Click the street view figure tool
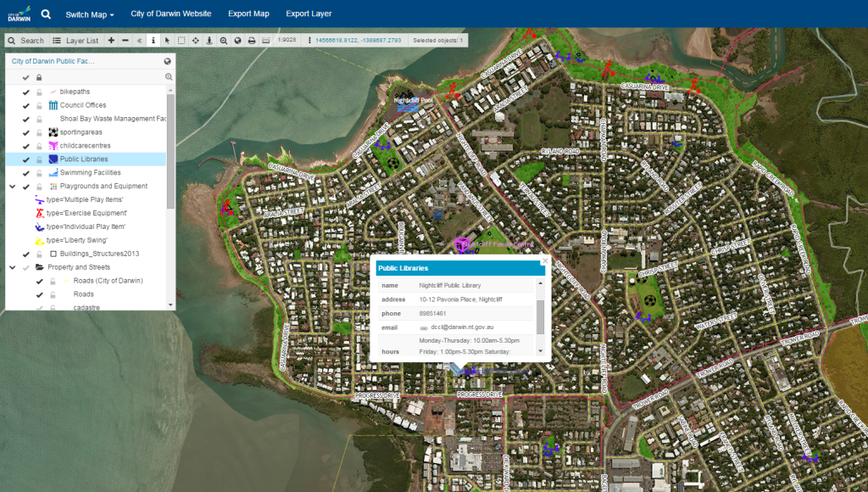868x492 pixels. [x=209, y=41]
